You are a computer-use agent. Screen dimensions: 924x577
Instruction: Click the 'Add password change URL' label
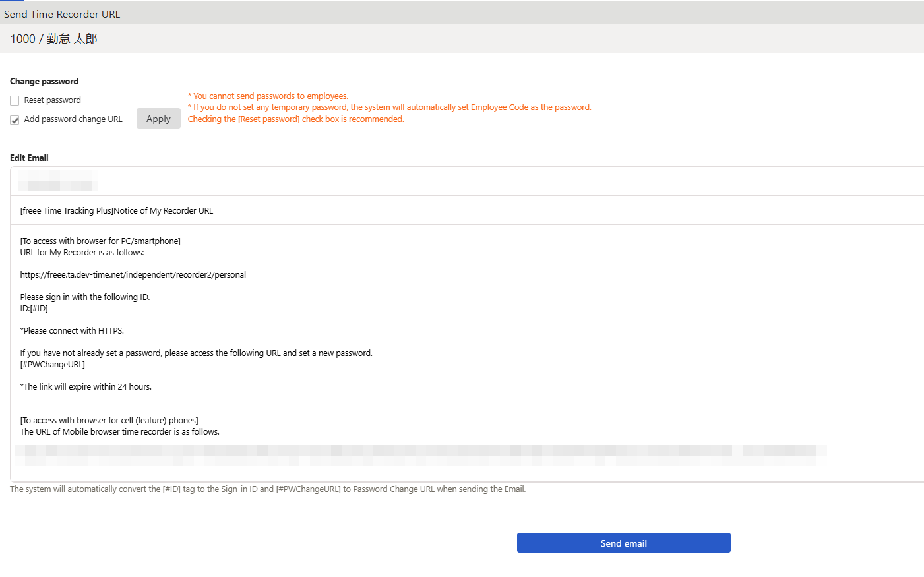pyautogui.click(x=73, y=119)
